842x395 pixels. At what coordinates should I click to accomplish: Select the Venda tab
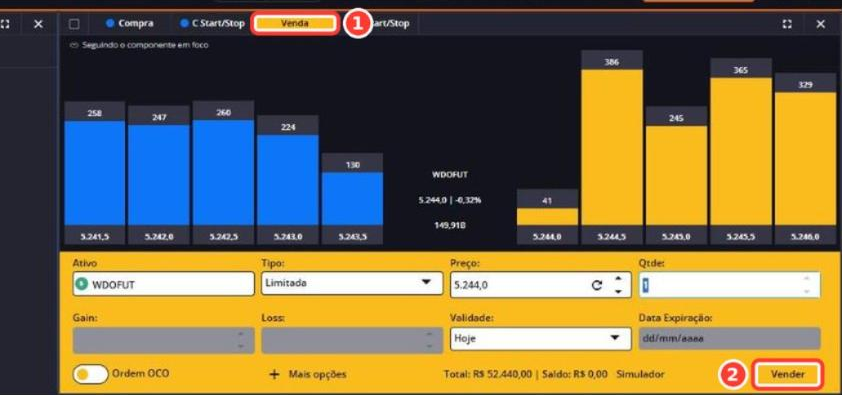click(x=294, y=24)
